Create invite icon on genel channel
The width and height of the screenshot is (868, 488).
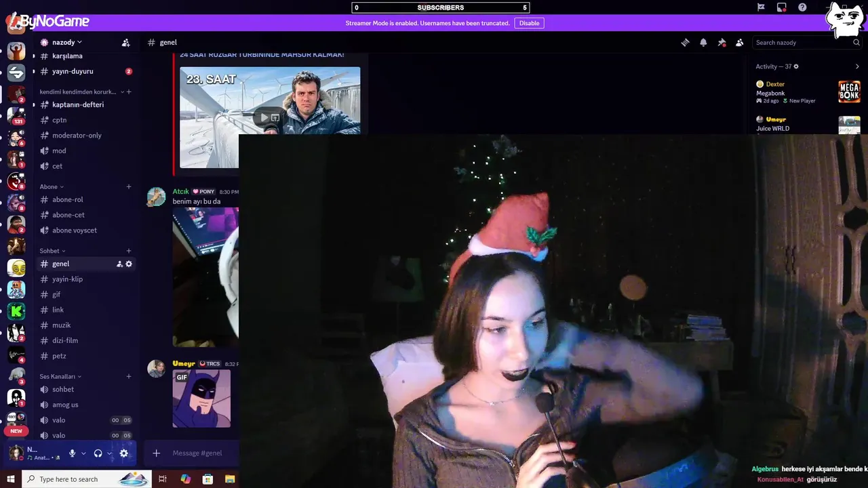[119, 264]
